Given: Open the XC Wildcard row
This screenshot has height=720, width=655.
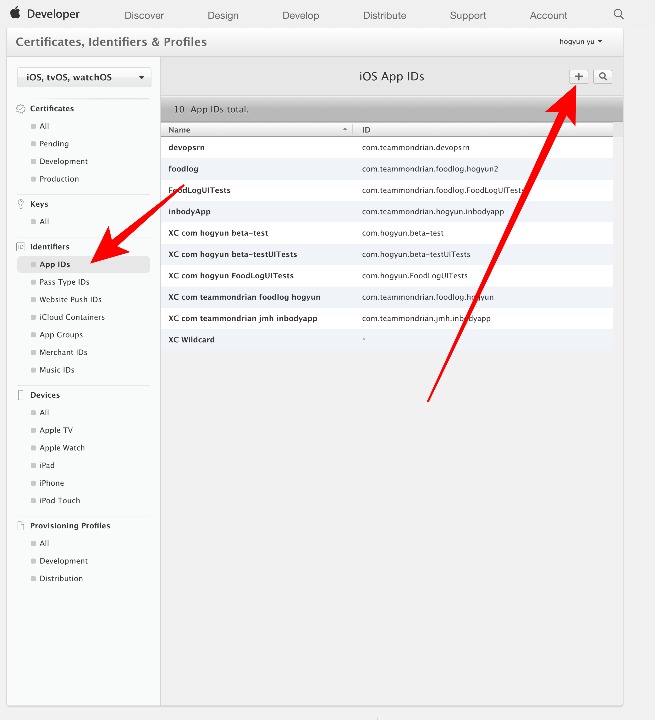Looking at the screenshot, I should point(387,340).
